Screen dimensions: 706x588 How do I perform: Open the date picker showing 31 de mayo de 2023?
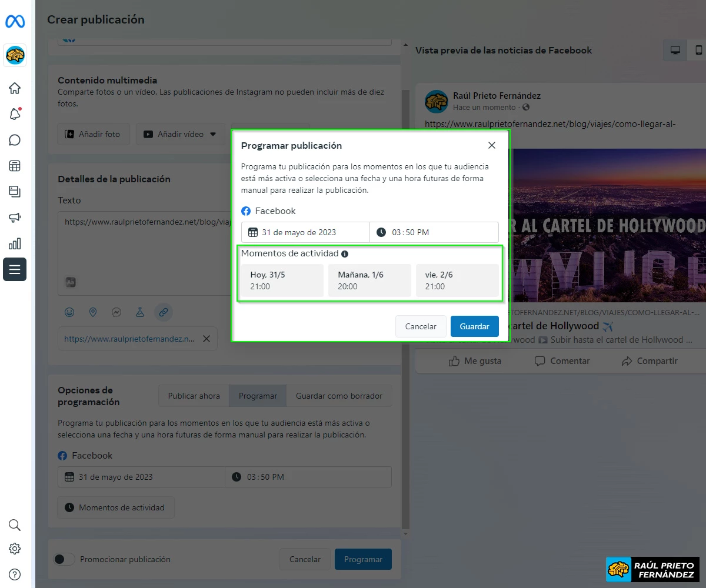tap(305, 232)
